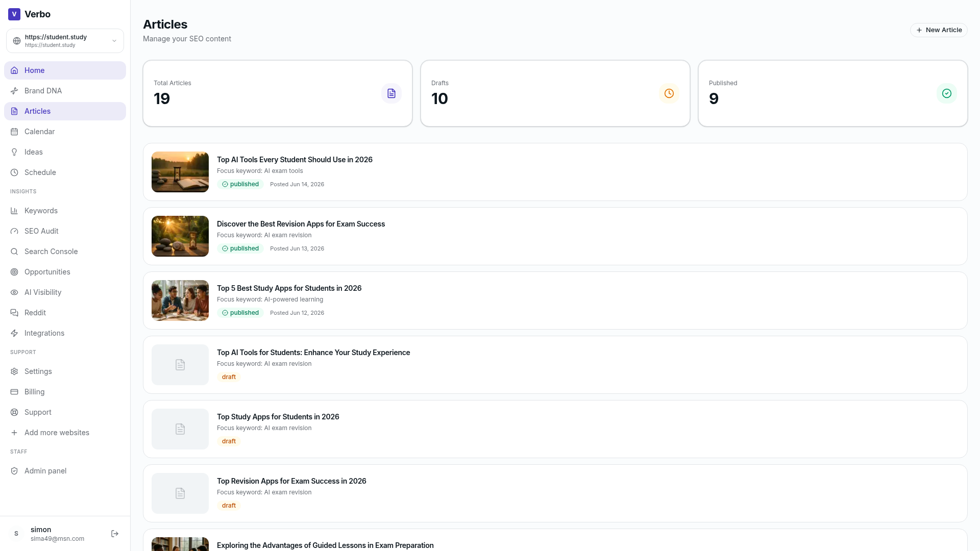
Task: Select Calendar in the sidebar
Action: pyautogui.click(x=65, y=132)
